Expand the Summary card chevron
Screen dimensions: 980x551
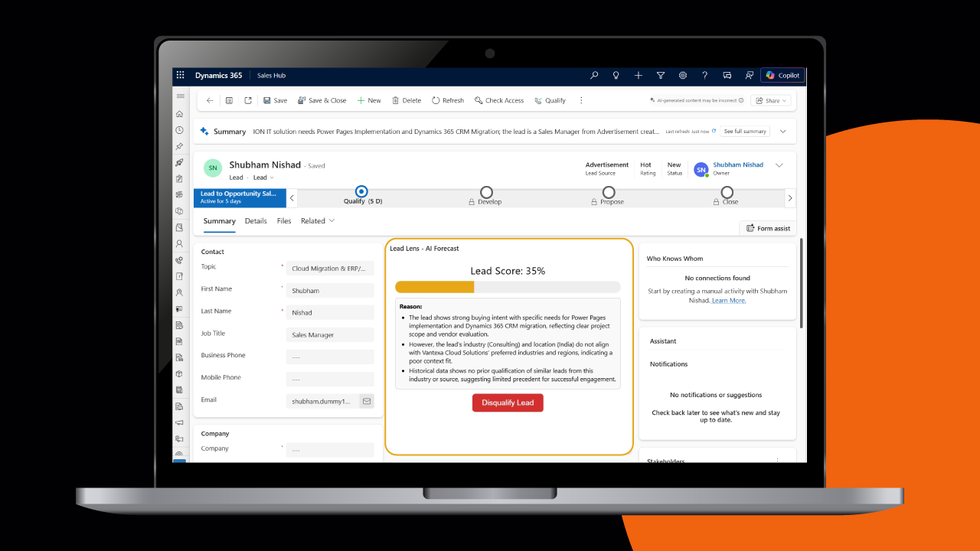click(783, 131)
